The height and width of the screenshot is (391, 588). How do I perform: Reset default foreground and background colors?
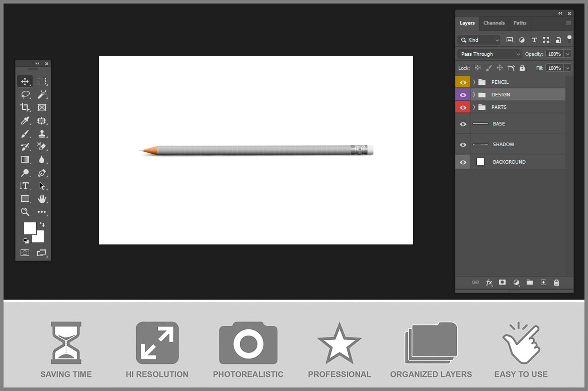tap(26, 241)
